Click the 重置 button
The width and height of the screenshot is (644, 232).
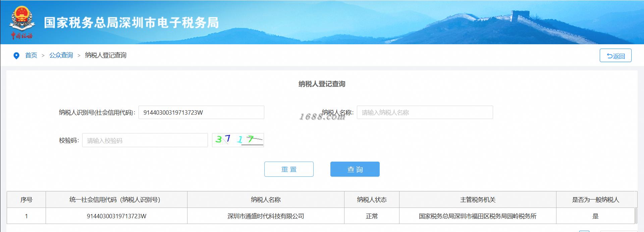289,169
